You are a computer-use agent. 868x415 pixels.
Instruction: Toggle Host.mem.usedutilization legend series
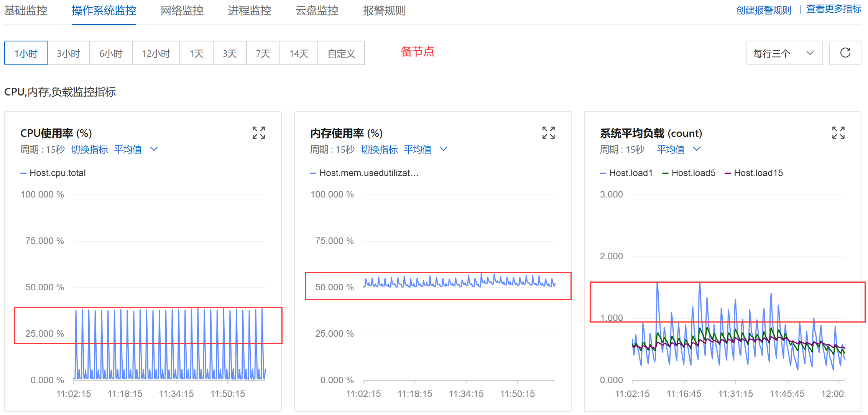(364, 173)
